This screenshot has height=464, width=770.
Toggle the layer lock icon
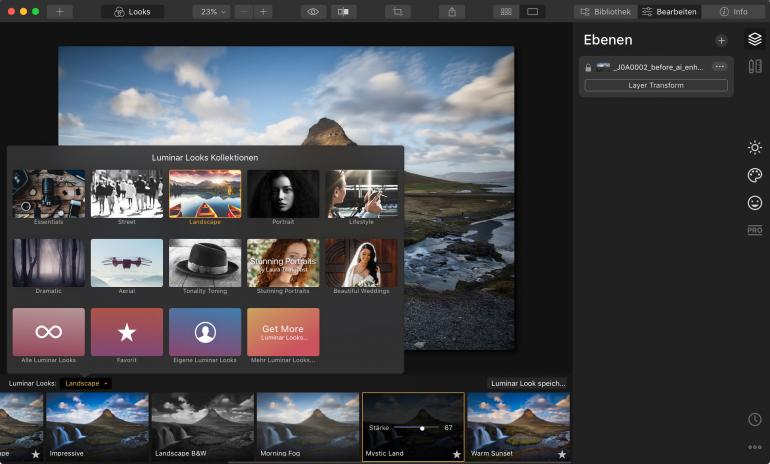coord(588,68)
